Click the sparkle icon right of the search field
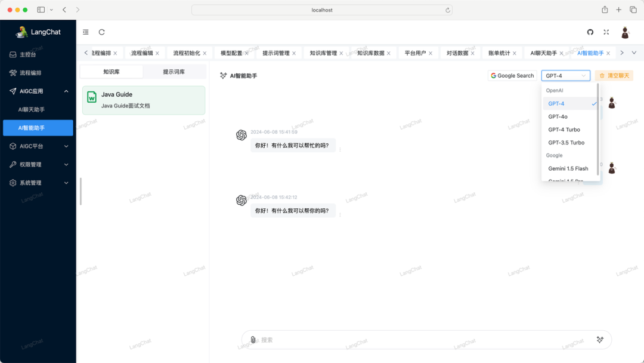This screenshot has width=644, height=363. pyautogui.click(x=600, y=339)
